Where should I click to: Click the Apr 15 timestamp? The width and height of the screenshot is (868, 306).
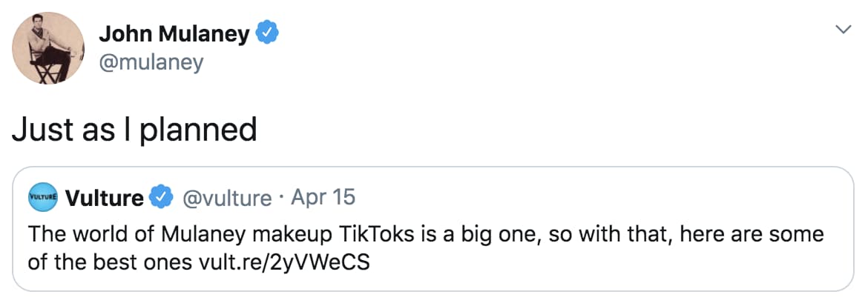(x=323, y=198)
